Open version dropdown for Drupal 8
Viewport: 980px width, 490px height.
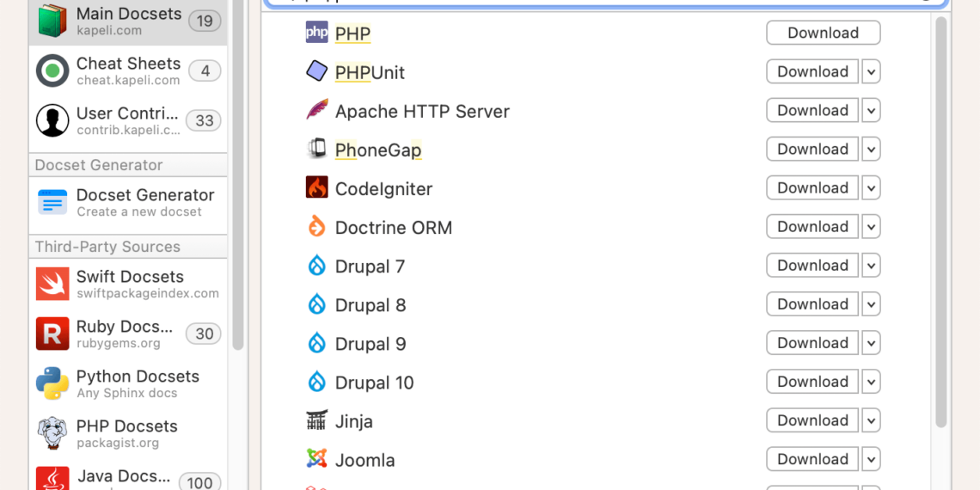871,303
